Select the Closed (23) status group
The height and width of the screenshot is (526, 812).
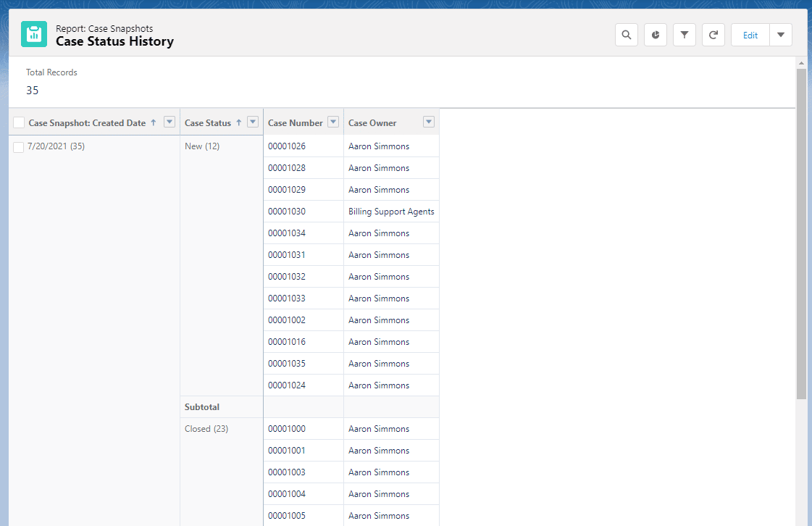pyautogui.click(x=206, y=429)
